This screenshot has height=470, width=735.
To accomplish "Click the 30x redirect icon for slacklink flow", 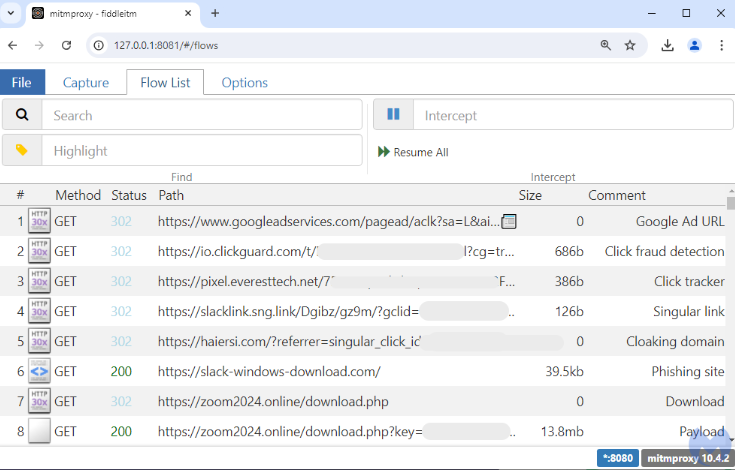I will pos(39,311).
